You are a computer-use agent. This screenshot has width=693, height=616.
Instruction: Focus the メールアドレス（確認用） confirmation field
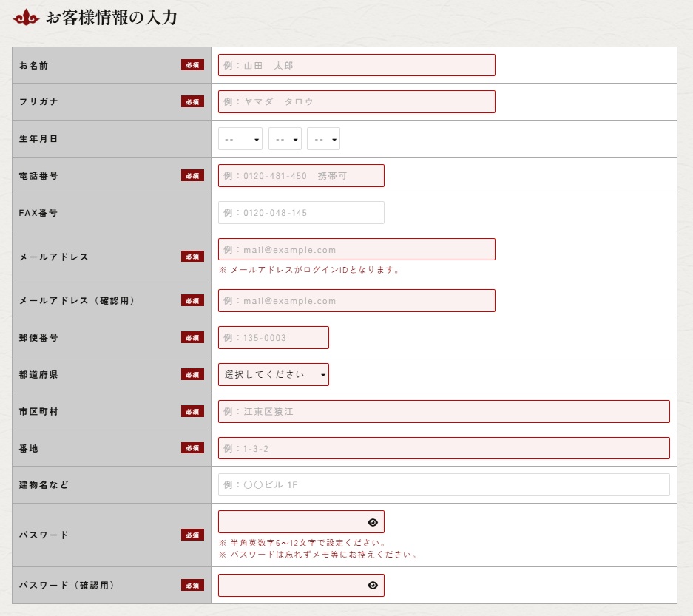click(356, 301)
